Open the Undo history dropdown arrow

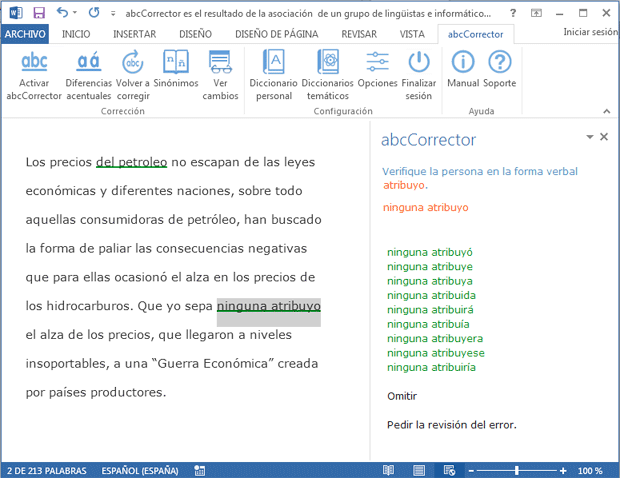(74, 13)
